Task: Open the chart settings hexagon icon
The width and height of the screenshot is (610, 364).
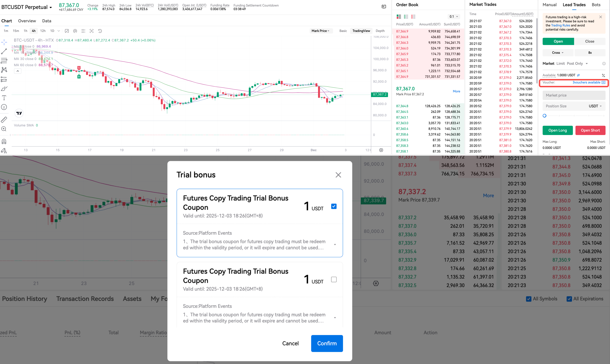Action: [75, 31]
